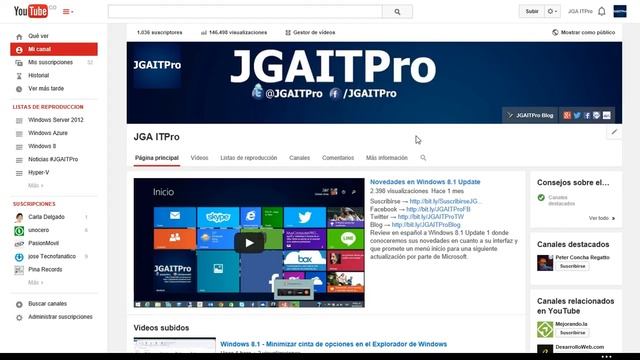Subscribe to Peter Concha Regatto
The height and width of the screenshot is (360, 640).
572,266
